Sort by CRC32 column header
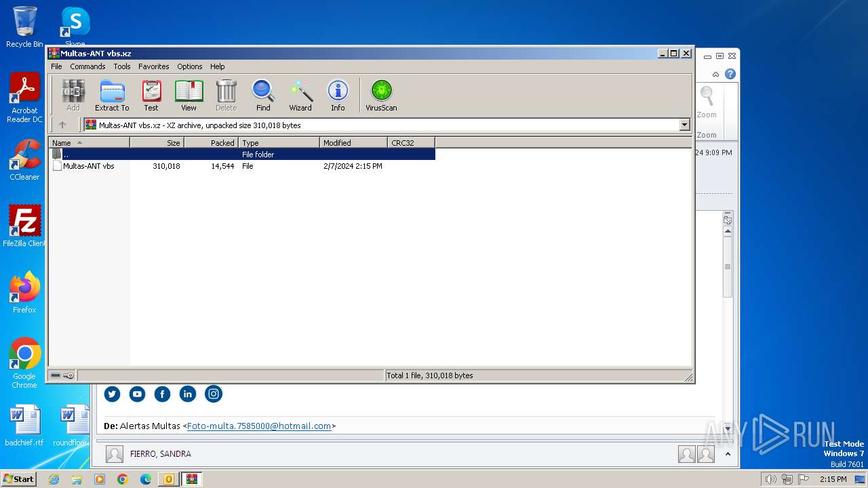868x488 pixels. (x=411, y=142)
